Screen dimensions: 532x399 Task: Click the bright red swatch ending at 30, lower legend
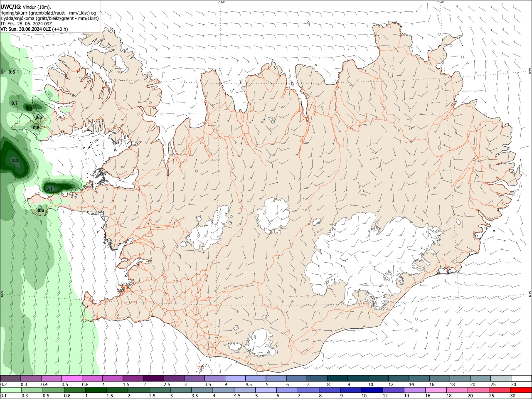521,390
